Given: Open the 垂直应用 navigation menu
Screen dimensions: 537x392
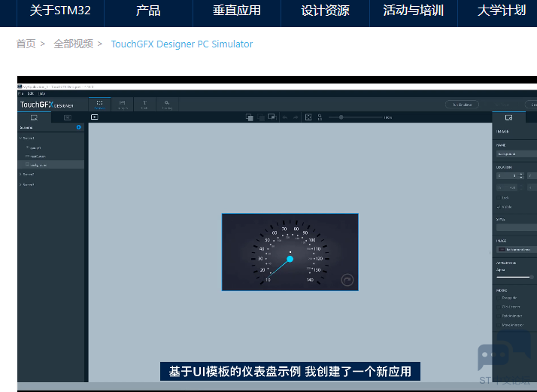Looking at the screenshot, I should tap(237, 11).
